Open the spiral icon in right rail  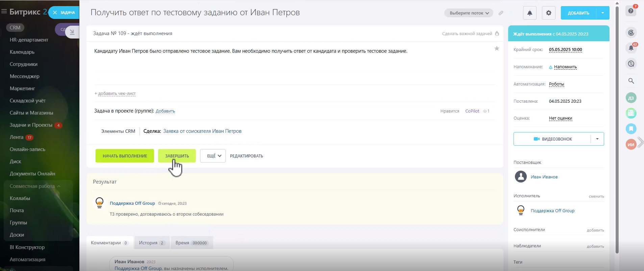click(x=631, y=33)
